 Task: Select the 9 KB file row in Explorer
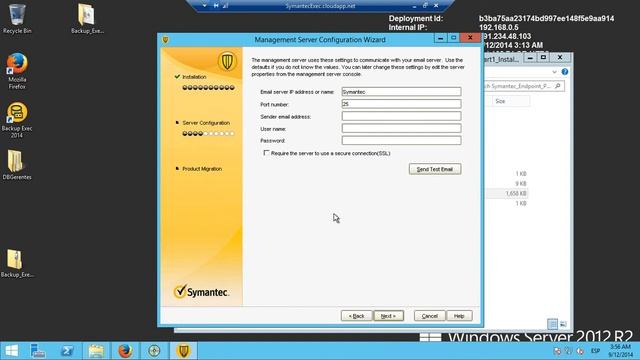point(506,184)
